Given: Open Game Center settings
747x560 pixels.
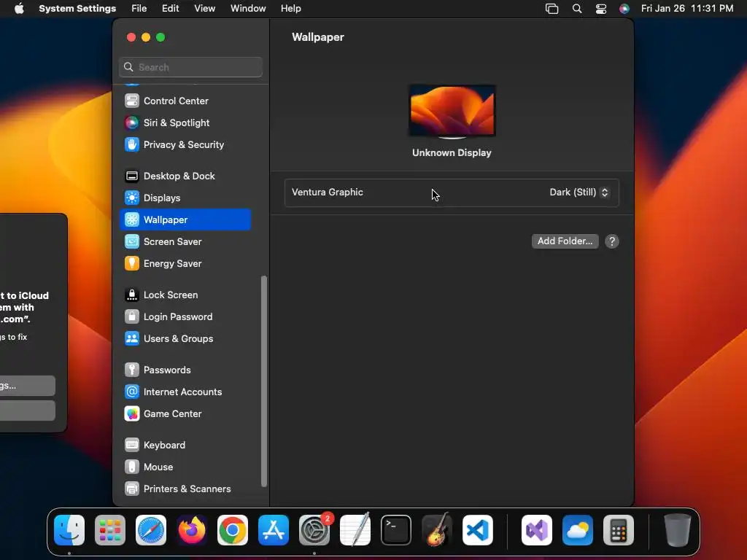Looking at the screenshot, I should point(185,414).
